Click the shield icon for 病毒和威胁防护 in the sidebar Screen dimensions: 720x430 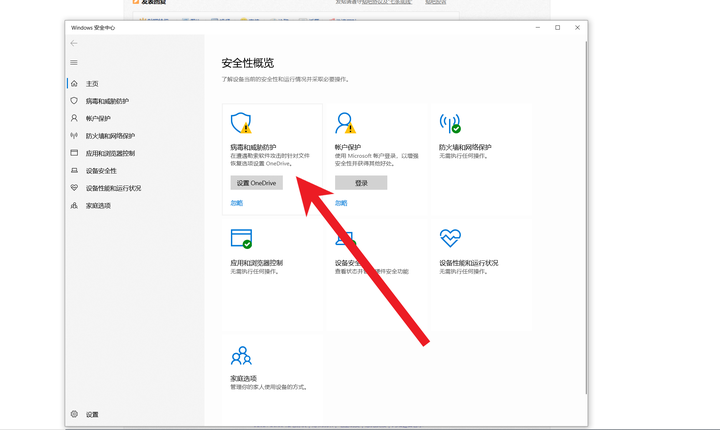(74, 101)
